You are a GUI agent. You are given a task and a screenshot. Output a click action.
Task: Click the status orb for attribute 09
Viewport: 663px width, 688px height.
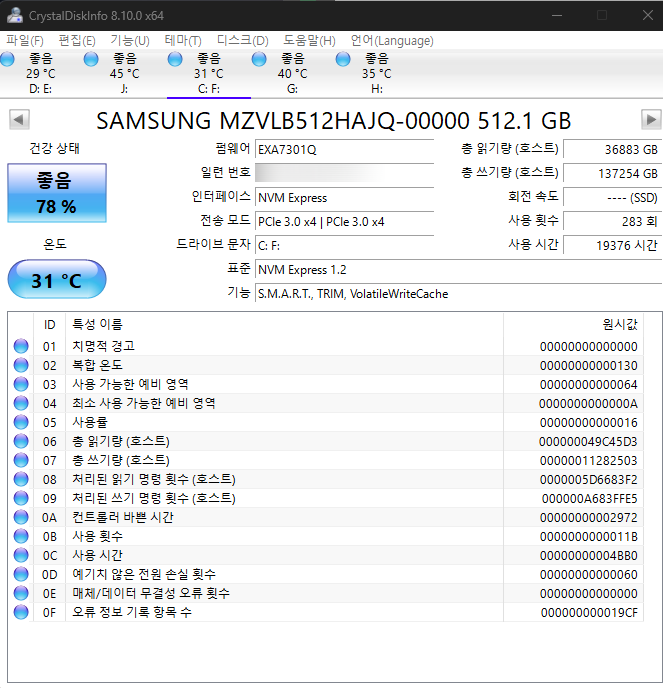tap(21, 498)
